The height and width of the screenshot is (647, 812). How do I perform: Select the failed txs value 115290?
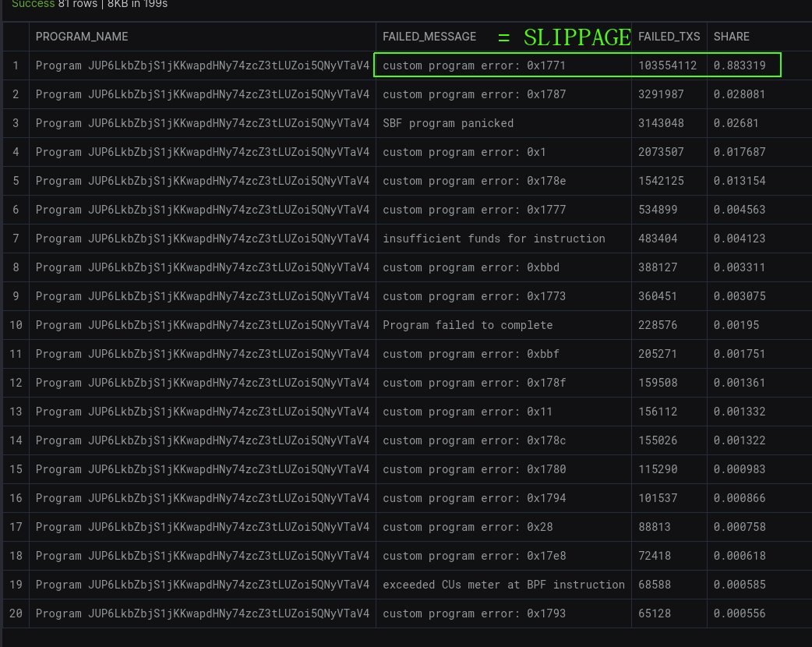[x=658, y=469]
